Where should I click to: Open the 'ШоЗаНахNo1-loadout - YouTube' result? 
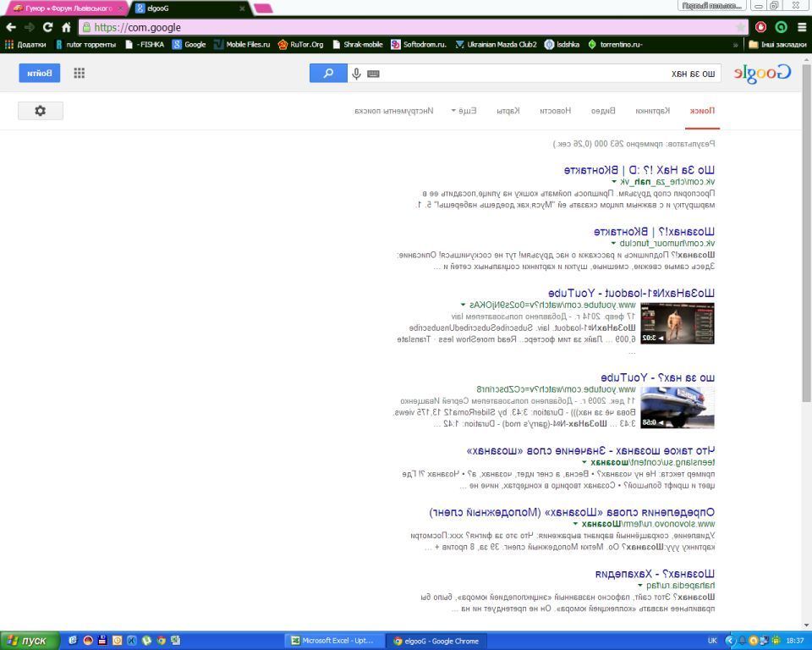pyautogui.click(x=631, y=294)
